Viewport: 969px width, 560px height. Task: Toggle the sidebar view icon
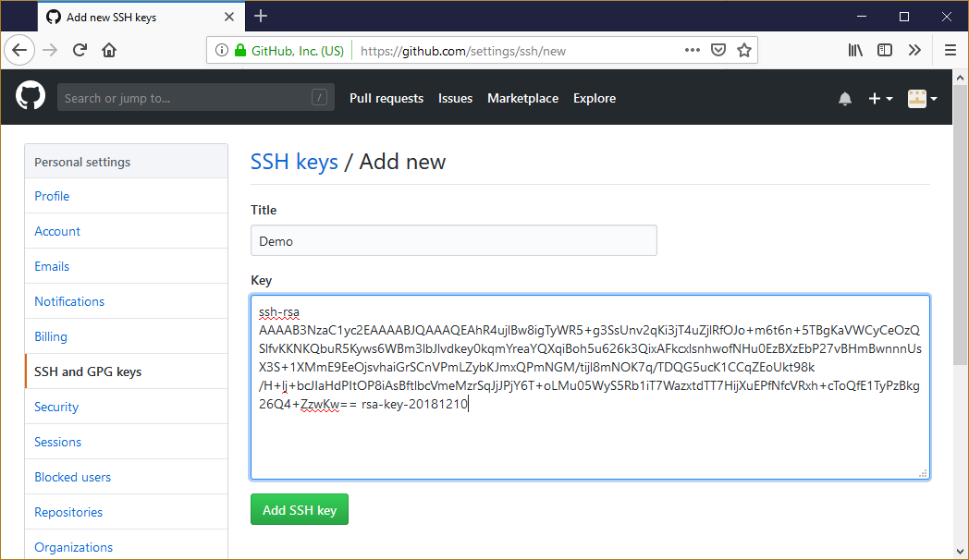click(x=885, y=50)
